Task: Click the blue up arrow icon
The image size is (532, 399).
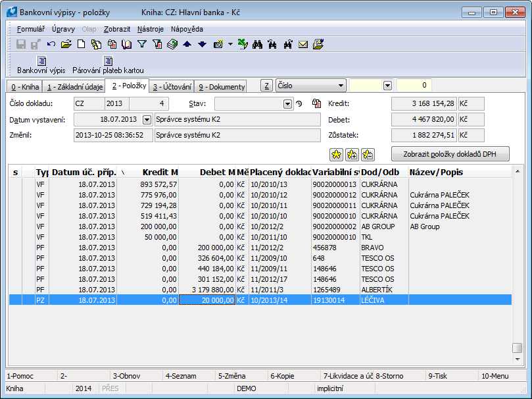Action: (187, 45)
